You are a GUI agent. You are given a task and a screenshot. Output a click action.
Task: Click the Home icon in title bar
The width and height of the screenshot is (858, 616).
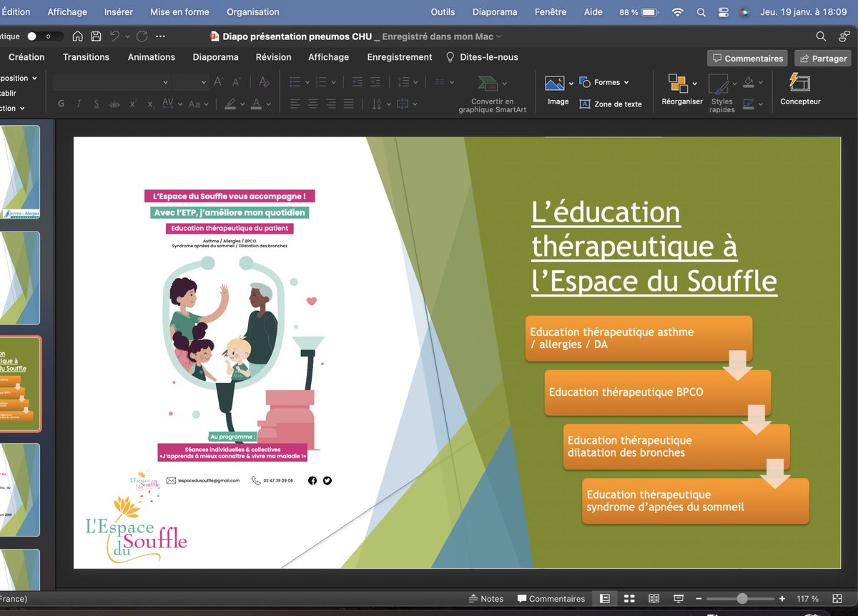point(78,36)
